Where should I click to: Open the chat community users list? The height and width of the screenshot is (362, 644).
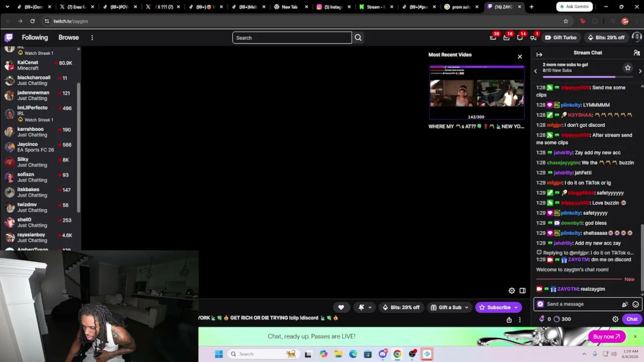(x=636, y=53)
